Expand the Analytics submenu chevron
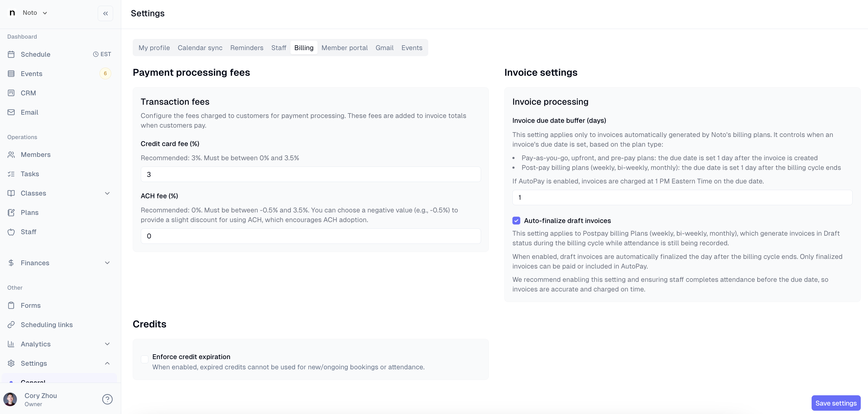Viewport: 868px width, 414px height. click(x=107, y=344)
